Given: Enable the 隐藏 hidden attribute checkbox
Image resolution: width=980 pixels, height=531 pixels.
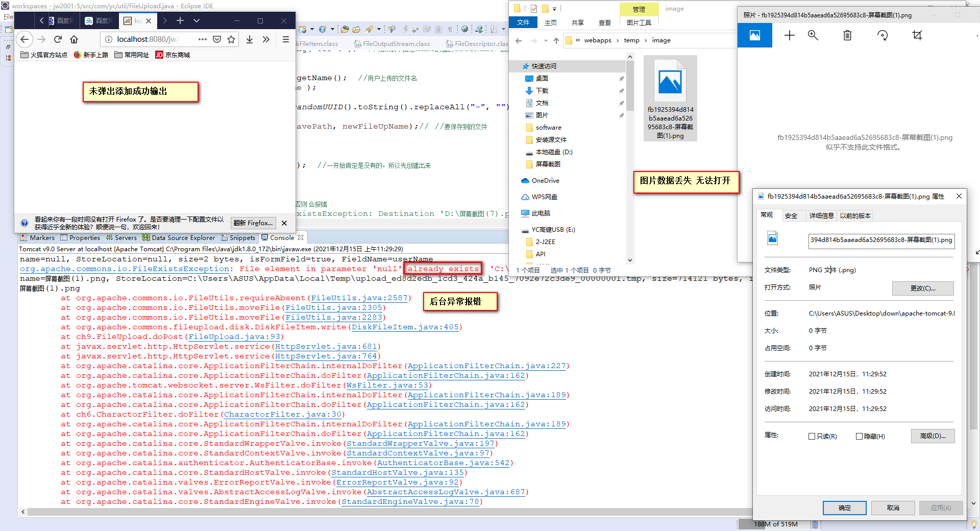Looking at the screenshot, I should [859, 436].
